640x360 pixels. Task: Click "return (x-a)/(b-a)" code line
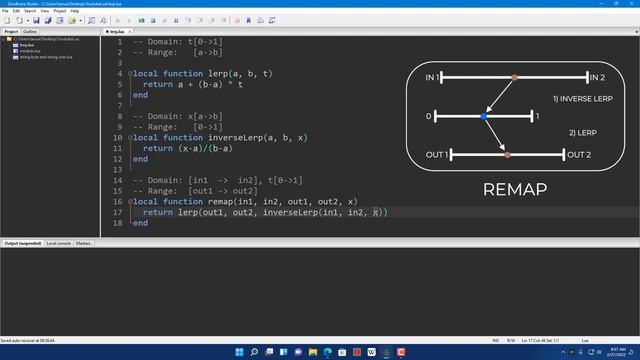click(x=188, y=149)
